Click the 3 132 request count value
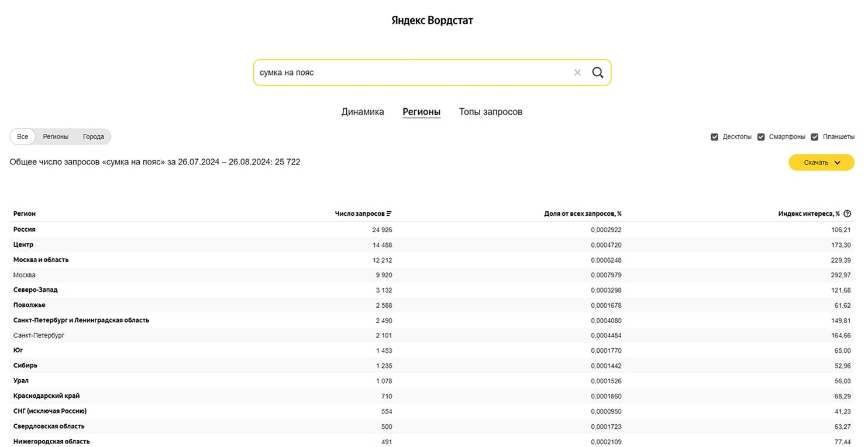 tap(384, 290)
